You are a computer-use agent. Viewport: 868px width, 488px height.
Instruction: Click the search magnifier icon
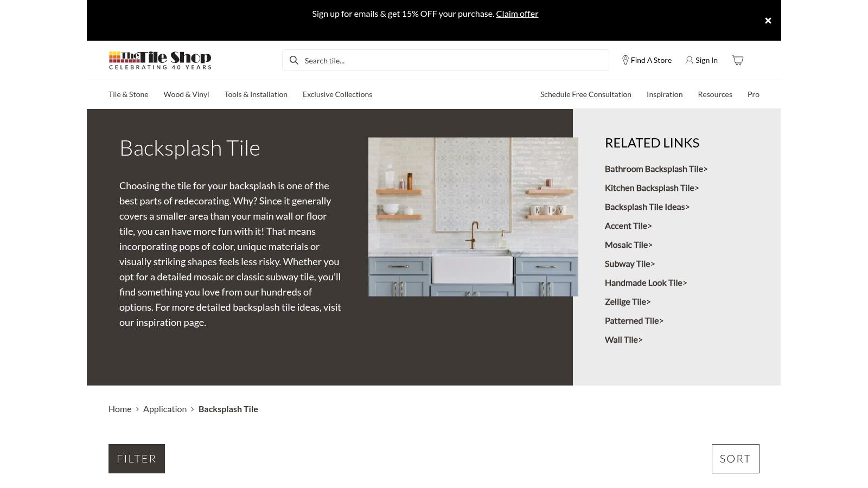(x=294, y=60)
